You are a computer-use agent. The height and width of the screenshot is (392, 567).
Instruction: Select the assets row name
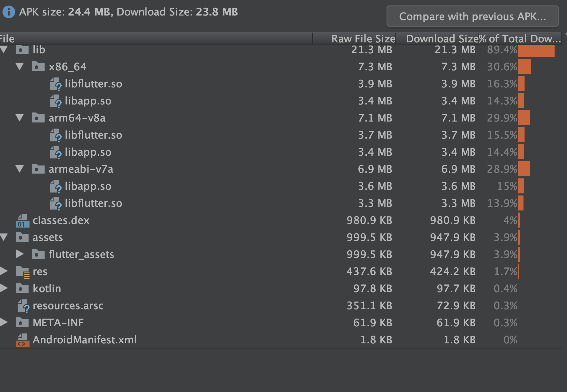48,237
